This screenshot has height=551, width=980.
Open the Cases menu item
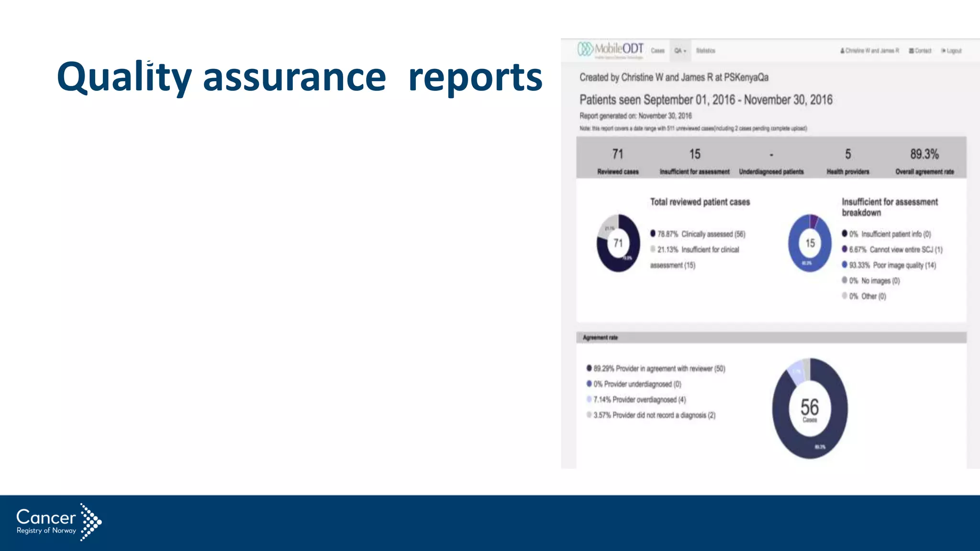coord(657,51)
